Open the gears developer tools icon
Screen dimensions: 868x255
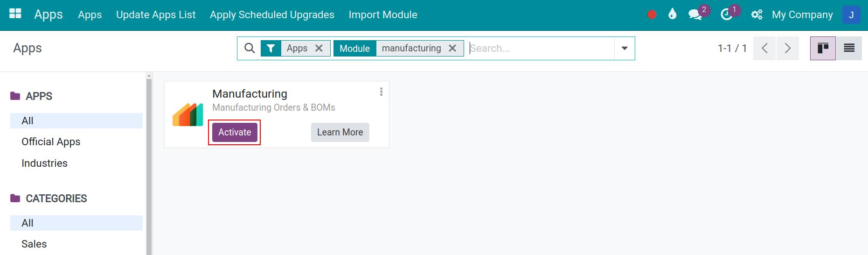pyautogui.click(x=757, y=15)
